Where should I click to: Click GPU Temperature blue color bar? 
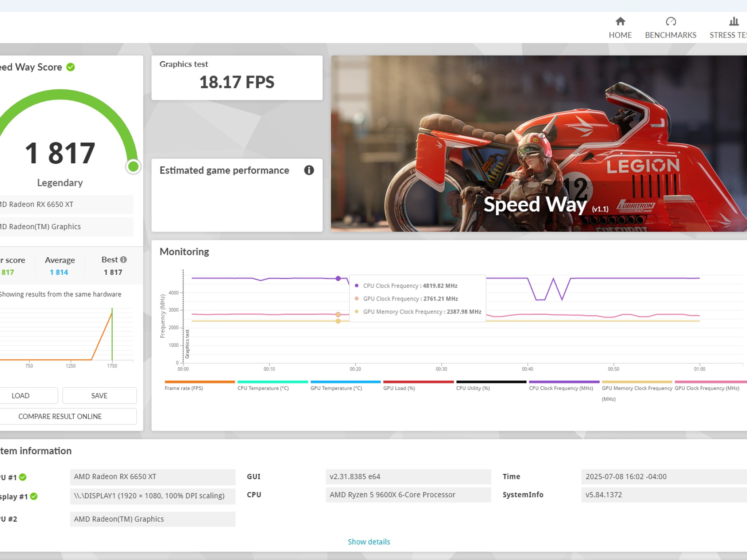345,382
